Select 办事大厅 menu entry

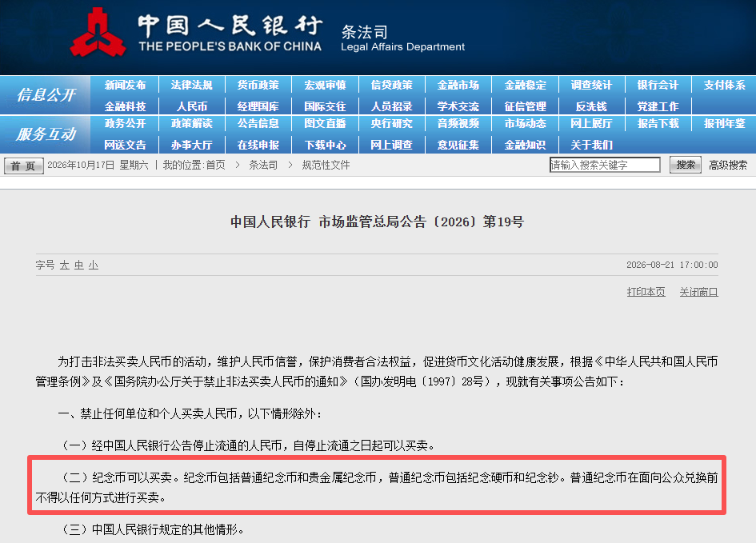pos(191,145)
